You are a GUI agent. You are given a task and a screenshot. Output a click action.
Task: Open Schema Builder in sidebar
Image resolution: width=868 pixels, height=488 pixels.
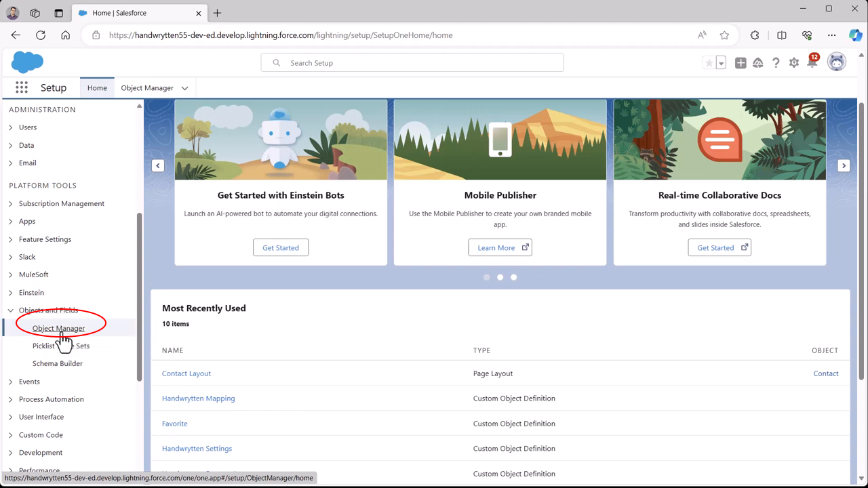pos(58,363)
